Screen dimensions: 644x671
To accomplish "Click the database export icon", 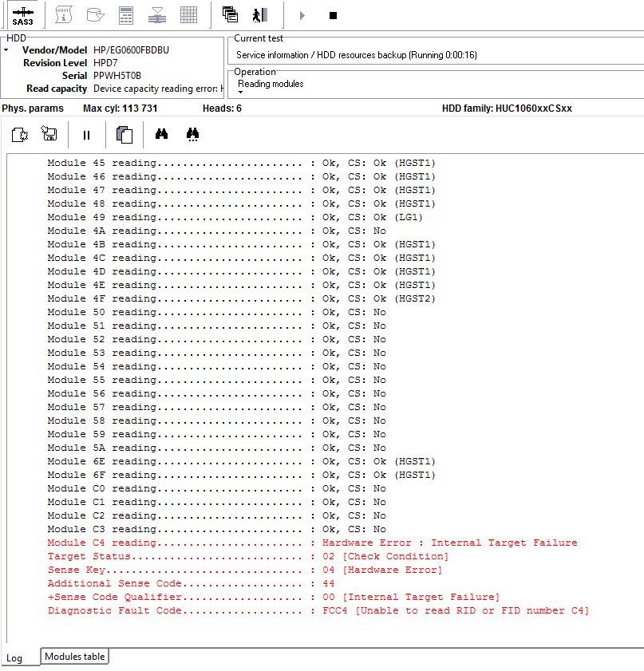I will 95,15.
